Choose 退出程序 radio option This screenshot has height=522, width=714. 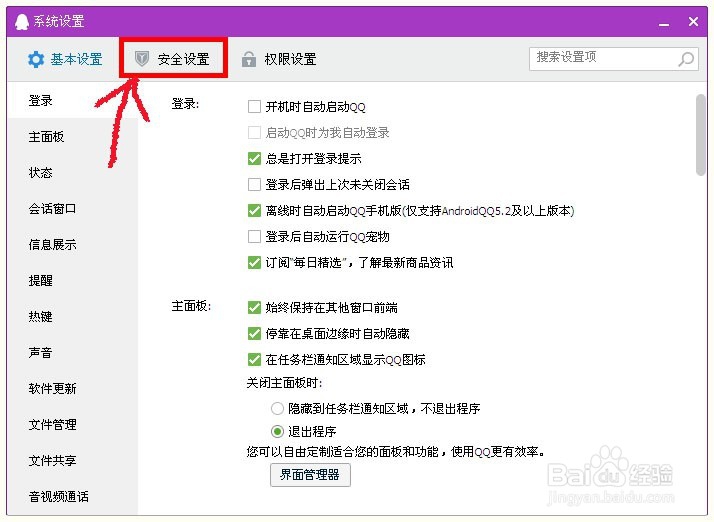coord(277,431)
